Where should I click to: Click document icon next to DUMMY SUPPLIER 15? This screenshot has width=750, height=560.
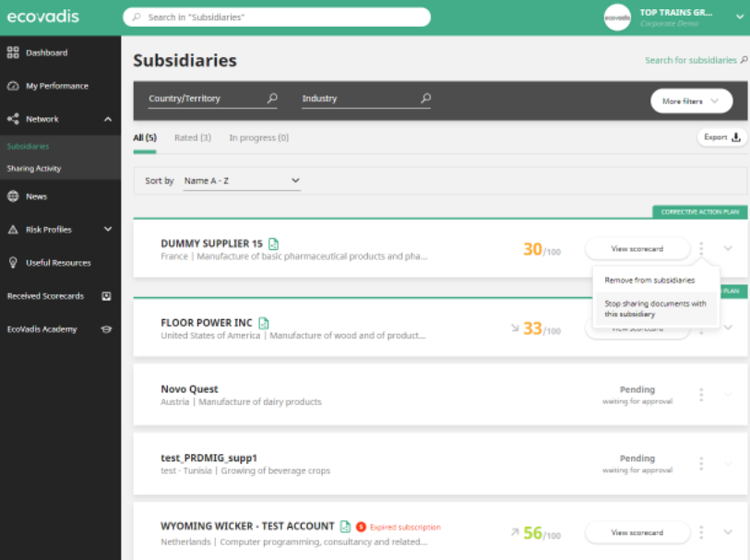pyautogui.click(x=273, y=244)
